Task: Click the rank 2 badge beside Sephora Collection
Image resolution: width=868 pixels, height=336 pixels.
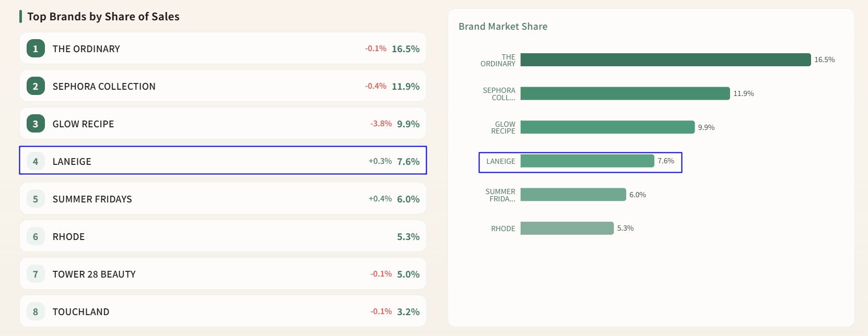Action: [36, 86]
